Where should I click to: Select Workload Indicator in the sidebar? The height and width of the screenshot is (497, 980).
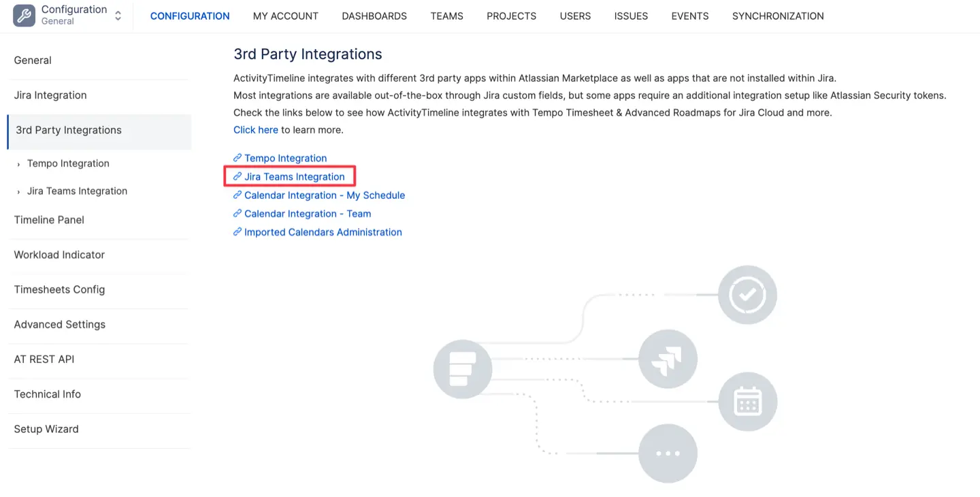(59, 255)
